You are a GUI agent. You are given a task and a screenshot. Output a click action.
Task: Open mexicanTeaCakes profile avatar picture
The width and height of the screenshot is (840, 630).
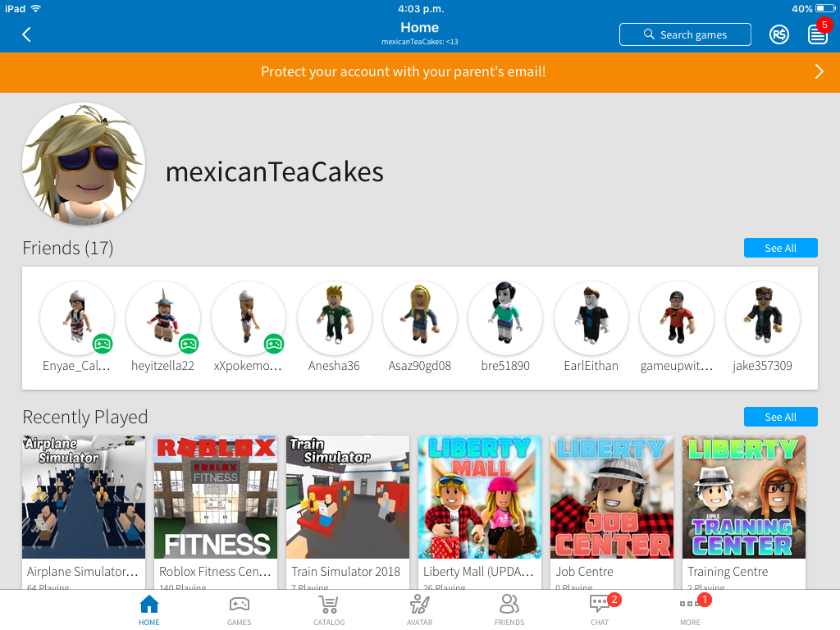click(84, 164)
